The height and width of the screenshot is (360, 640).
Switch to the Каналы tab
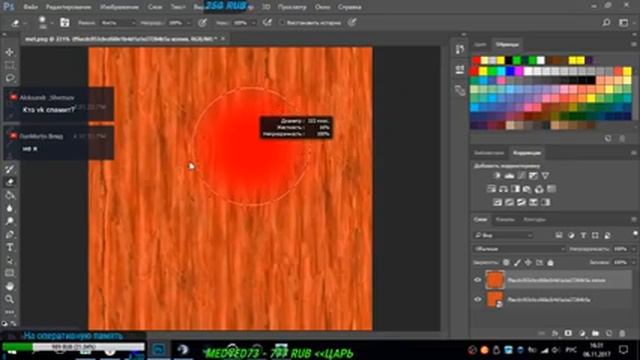coord(505,220)
